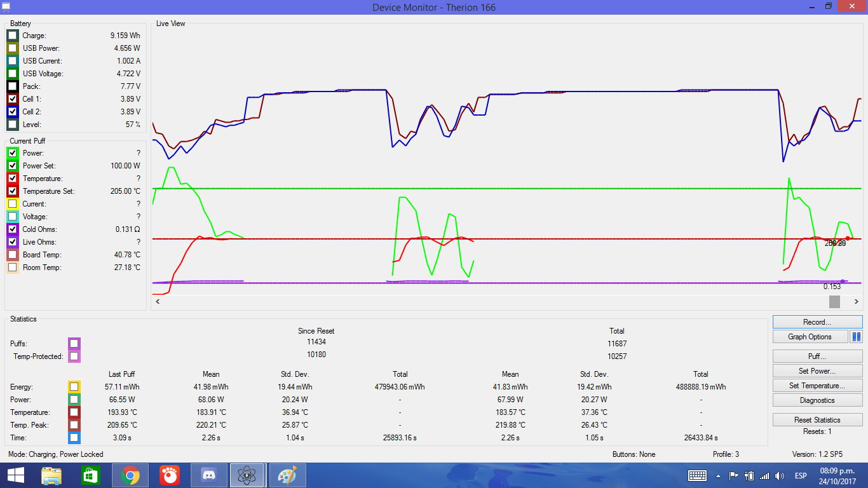
Task: Click the volume speaker tray icon
Action: [x=780, y=475]
